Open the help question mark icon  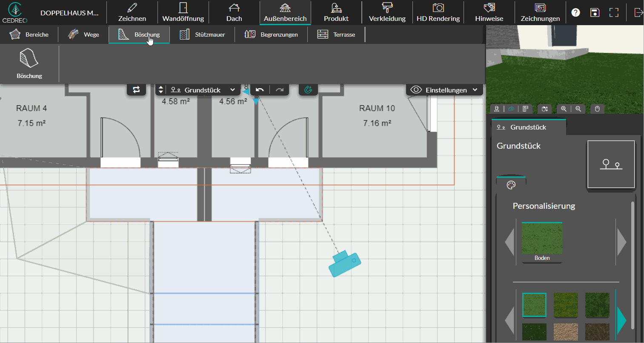tap(575, 12)
